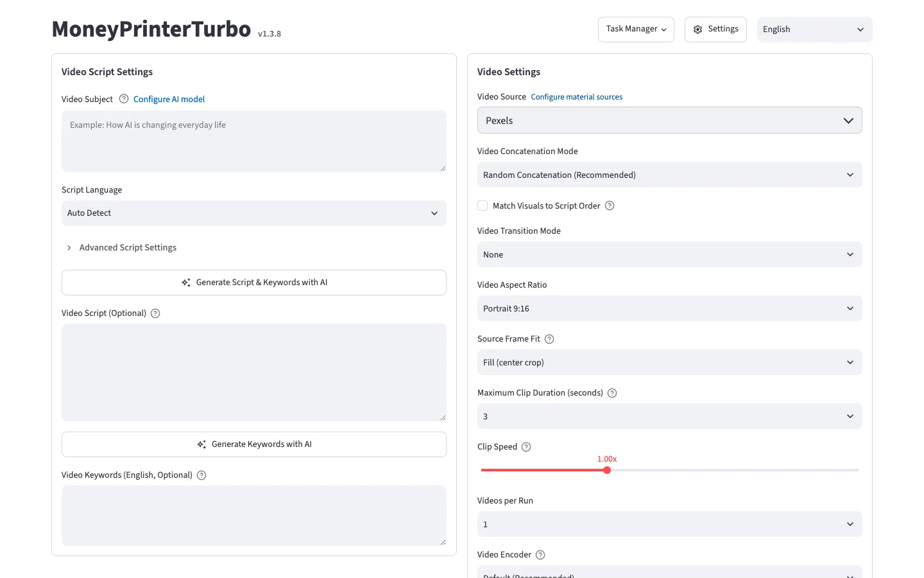Focus the Video Script text area
This screenshot has height=578, width=924.
[253, 372]
